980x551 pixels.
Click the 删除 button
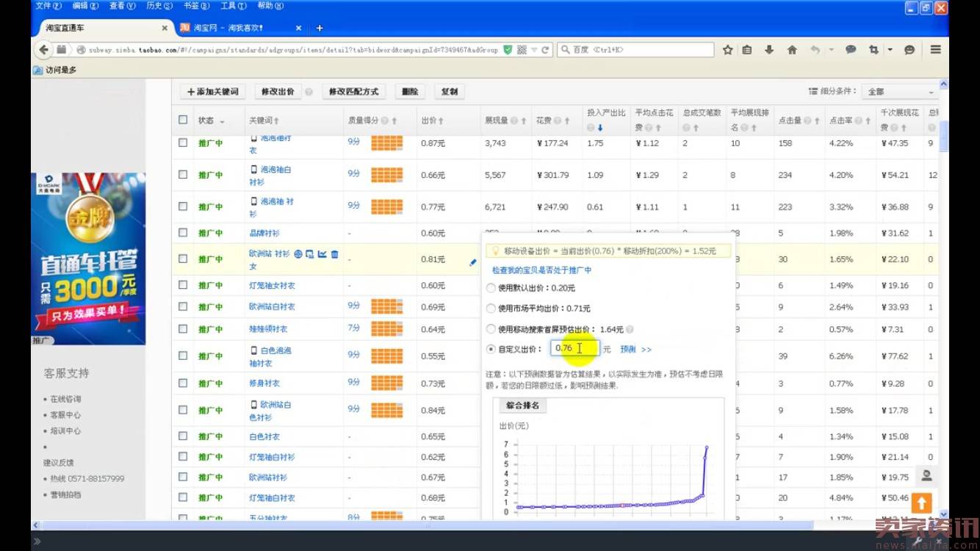410,92
